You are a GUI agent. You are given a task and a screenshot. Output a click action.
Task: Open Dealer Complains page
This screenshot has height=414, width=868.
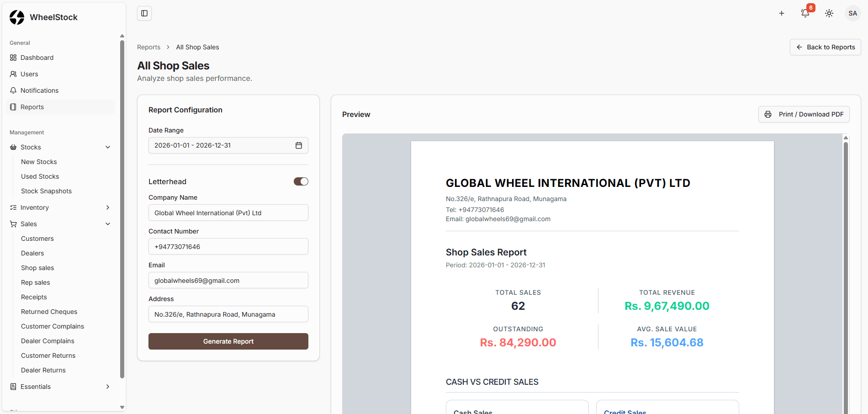pyautogui.click(x=48, y=341)
